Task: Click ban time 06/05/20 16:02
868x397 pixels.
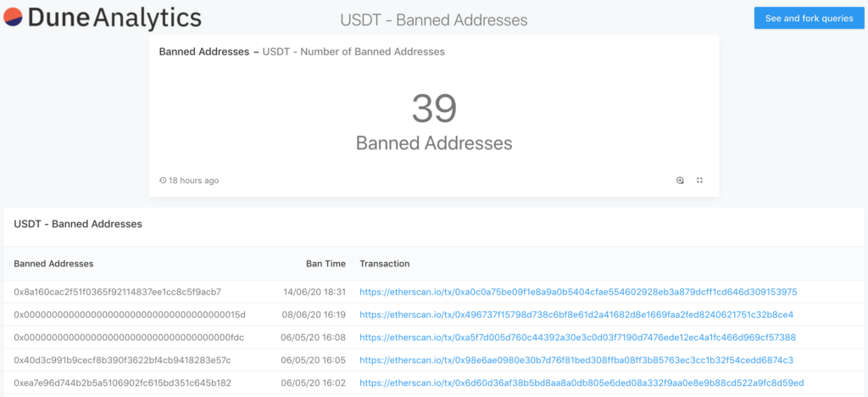Action: 314,383
